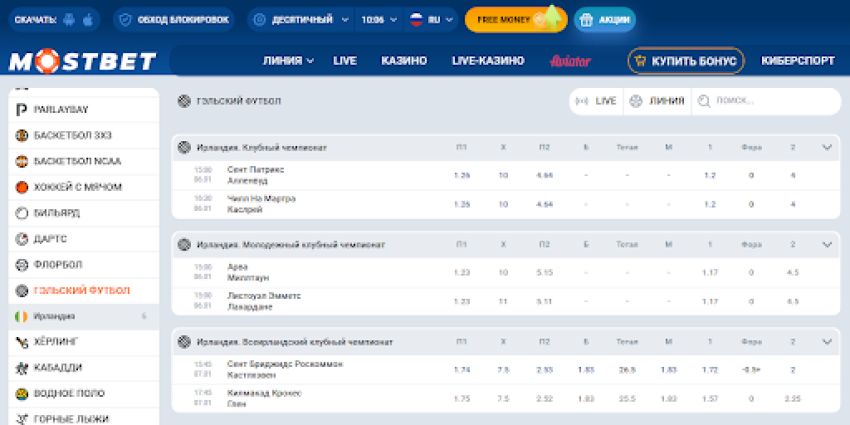Open the Сент Патрикс vs Алленвуд match
This screenshot has height=425, width=850.
tap(256, 175)
